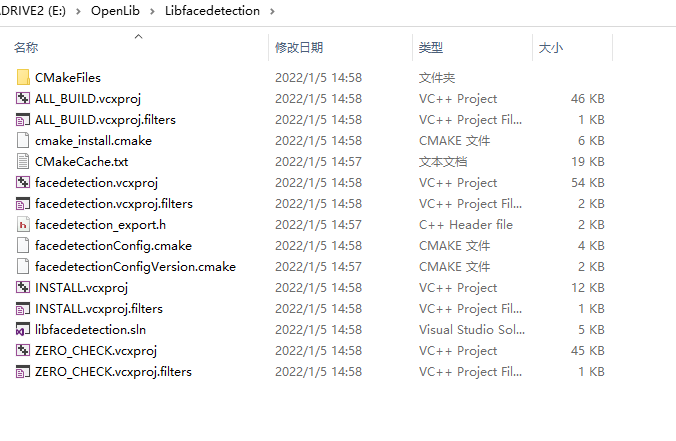Select the ZERO_CHECK.vcxproj.filters file row
This screenshot has width=676, height=441.
tap(310, 372)
